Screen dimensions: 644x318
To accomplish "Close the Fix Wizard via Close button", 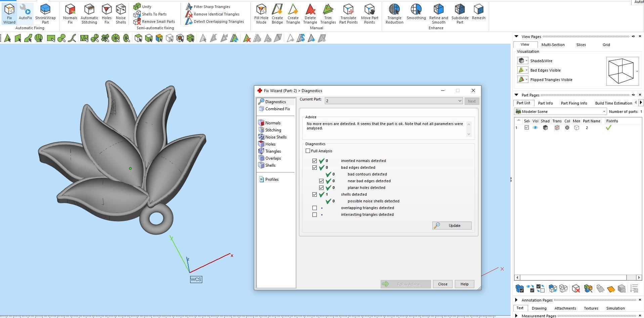I will point(442,284).
